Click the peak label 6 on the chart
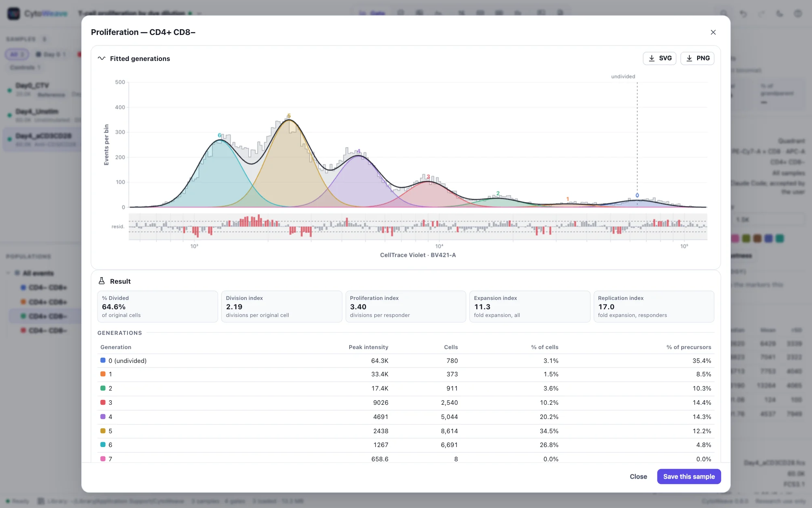Viewport: 812px width, 508px height. pos(219,135)
